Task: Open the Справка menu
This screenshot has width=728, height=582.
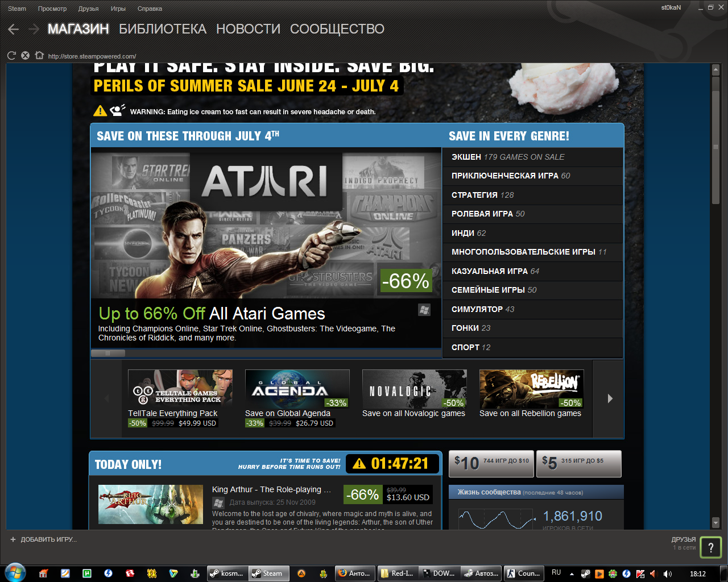Action: [x=150, y=9]
